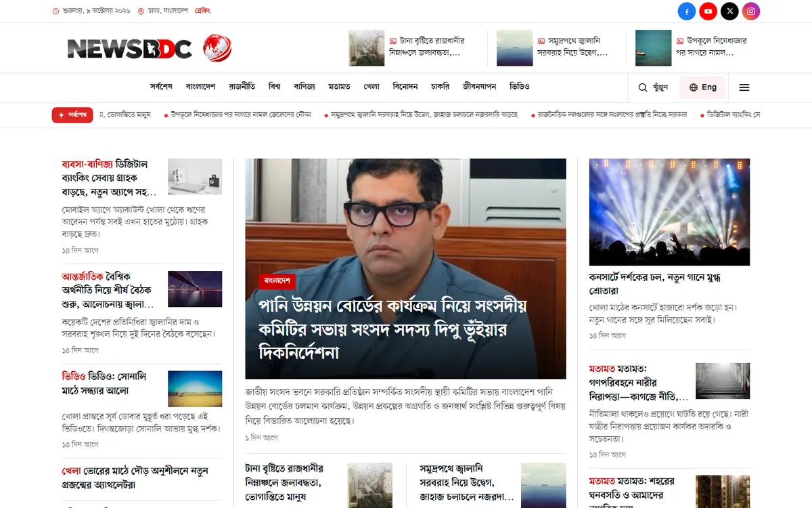Open the চাকরি menu item
This screenshot has width=812, height=508.
[x=441, y=87]
